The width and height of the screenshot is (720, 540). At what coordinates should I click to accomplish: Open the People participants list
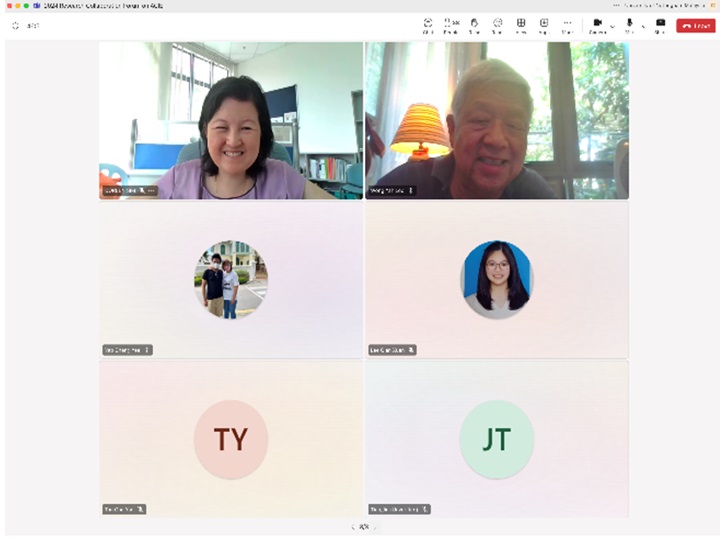tap(451, 24)
